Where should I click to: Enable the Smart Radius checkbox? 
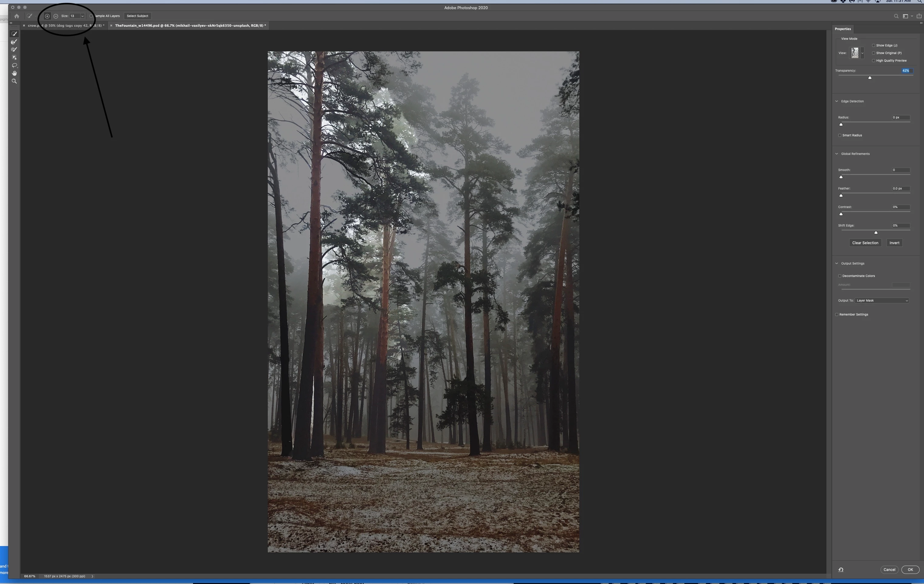click(840, 135)
